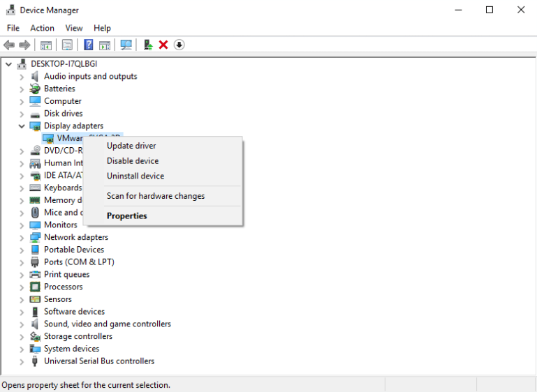Click the DESKTOP-I7QLBGI computer icon
Image resolution: width=537 pixels, height=392 pixels.
click(x=22, y=64)
